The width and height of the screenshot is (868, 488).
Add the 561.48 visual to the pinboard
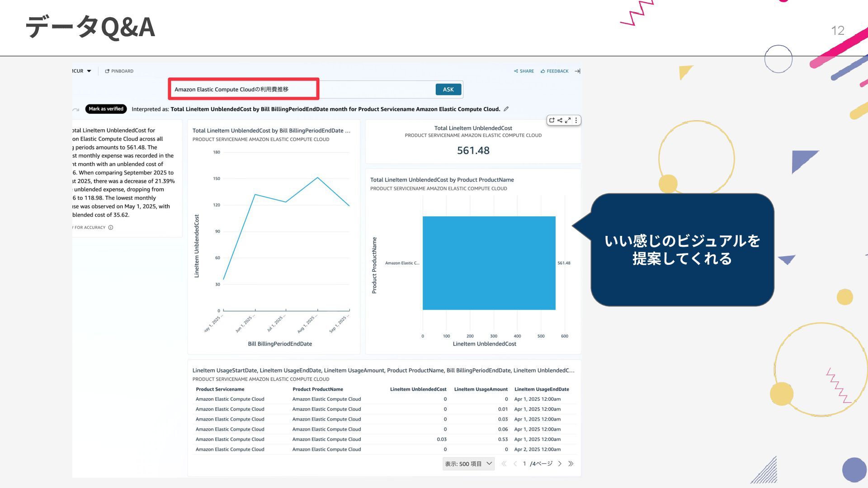[552, 120]
